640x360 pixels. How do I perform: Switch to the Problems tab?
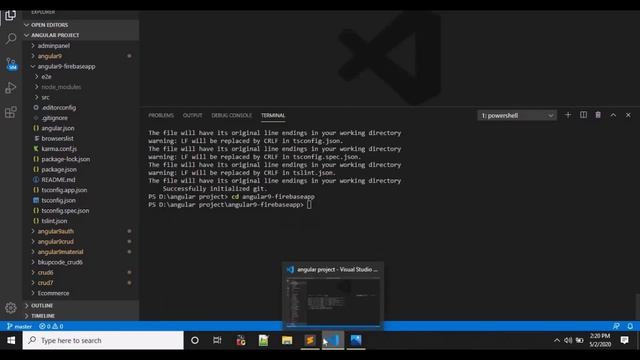tap(161, 116)
